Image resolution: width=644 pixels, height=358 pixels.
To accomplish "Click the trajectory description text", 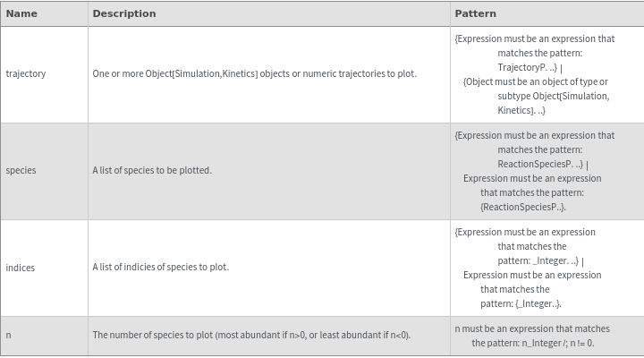I will click(x=254, y=73).
